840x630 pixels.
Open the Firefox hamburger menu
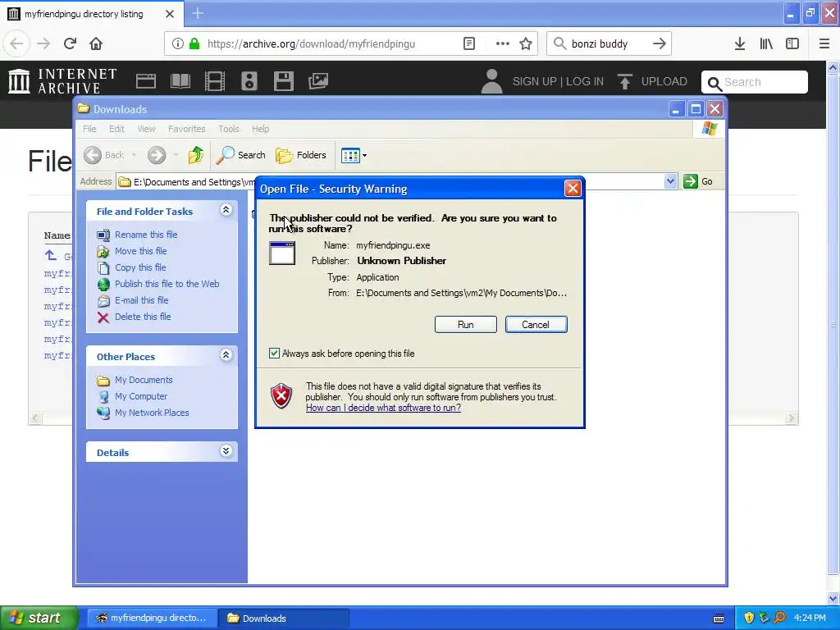click(824, 44)
